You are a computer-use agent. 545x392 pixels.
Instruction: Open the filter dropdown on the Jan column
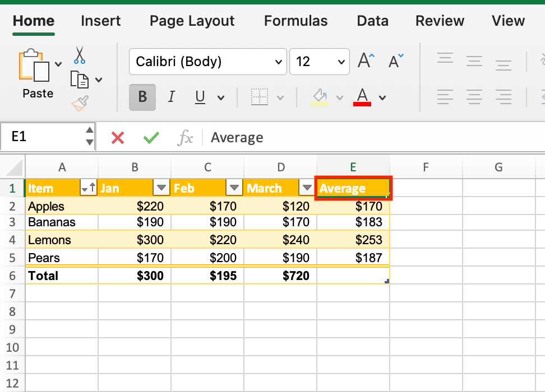click(x=161, y=188)
